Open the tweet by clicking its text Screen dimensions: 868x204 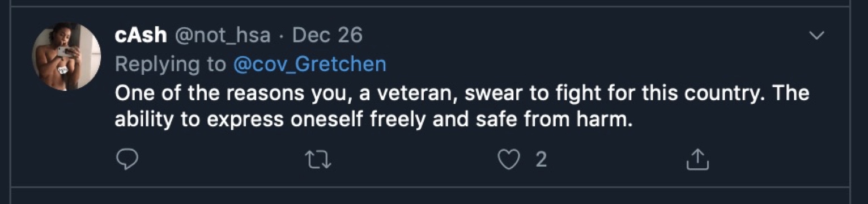pos(462,107)
